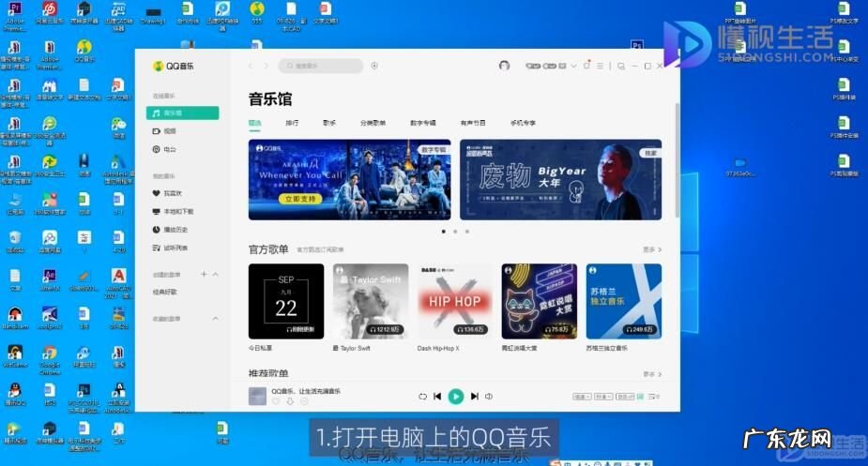Go back with the navigation back arrow

(x=251, y=66)
